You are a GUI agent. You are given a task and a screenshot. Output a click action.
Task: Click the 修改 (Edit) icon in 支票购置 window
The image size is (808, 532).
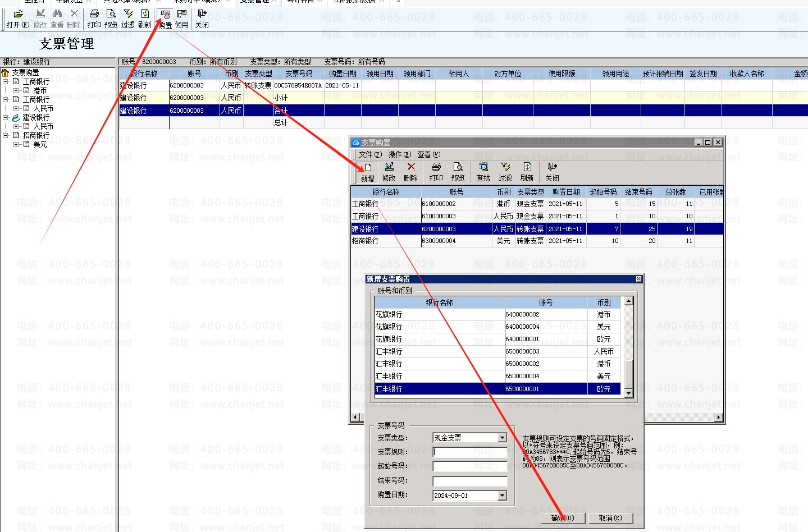[389, 171]
